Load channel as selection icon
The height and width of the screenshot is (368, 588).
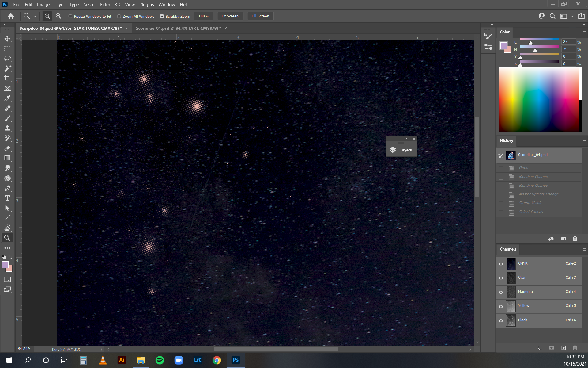(540, 348)
